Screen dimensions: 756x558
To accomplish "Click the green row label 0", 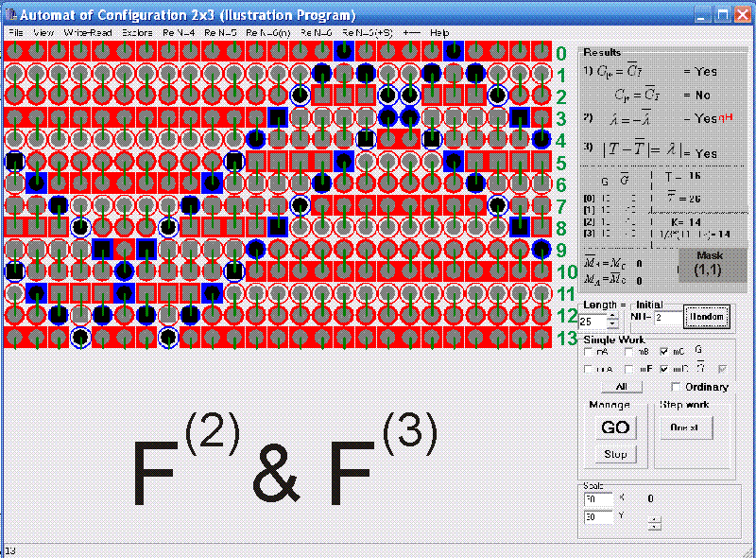I will [560, 54].
